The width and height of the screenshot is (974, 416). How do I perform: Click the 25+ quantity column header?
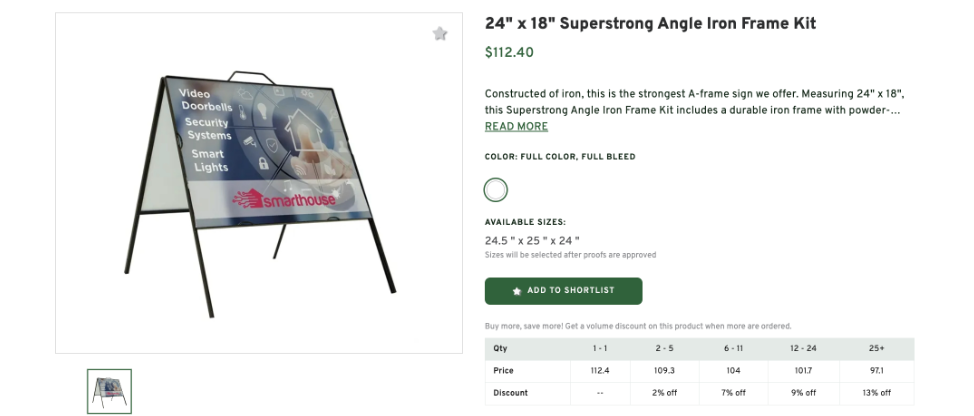(876, 348)
